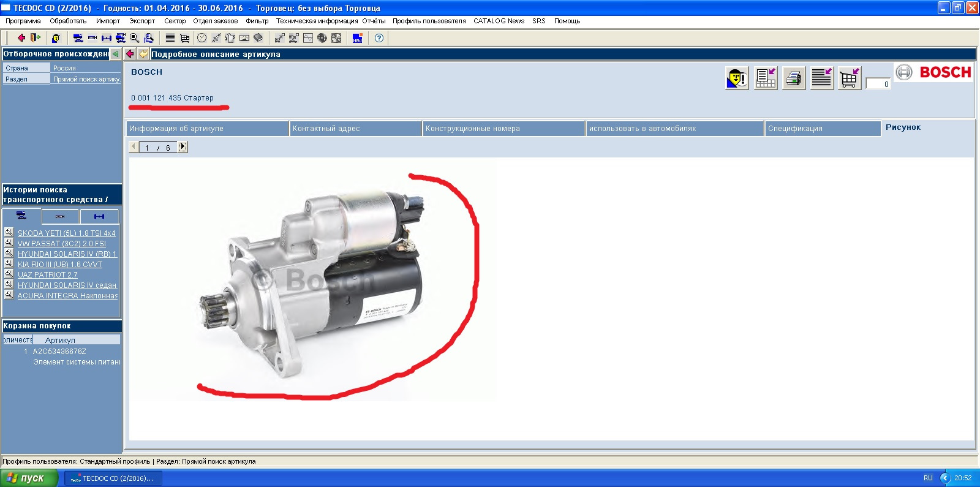980x487 pixels.
Task: Select vehicle history tab with truck icon
Action: click(x=21, y=216)
